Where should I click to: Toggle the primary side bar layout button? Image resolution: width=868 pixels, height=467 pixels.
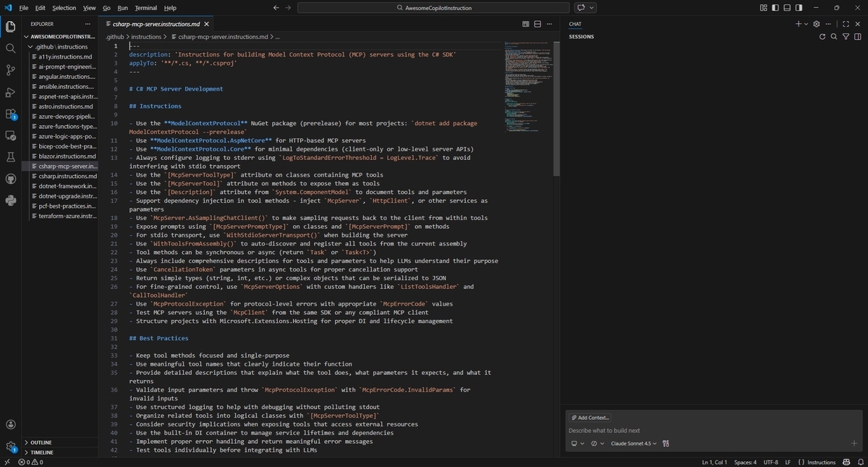point(776,8)
